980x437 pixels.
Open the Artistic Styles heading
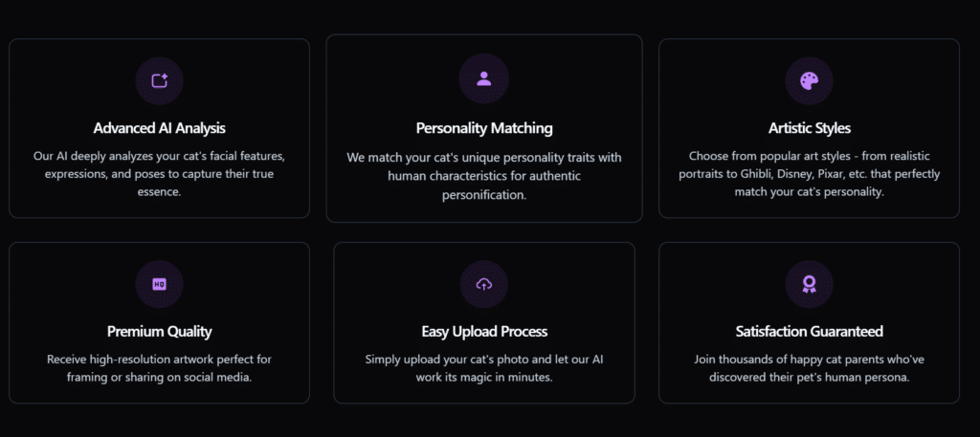pyautogui.click(x=809, y=128)
